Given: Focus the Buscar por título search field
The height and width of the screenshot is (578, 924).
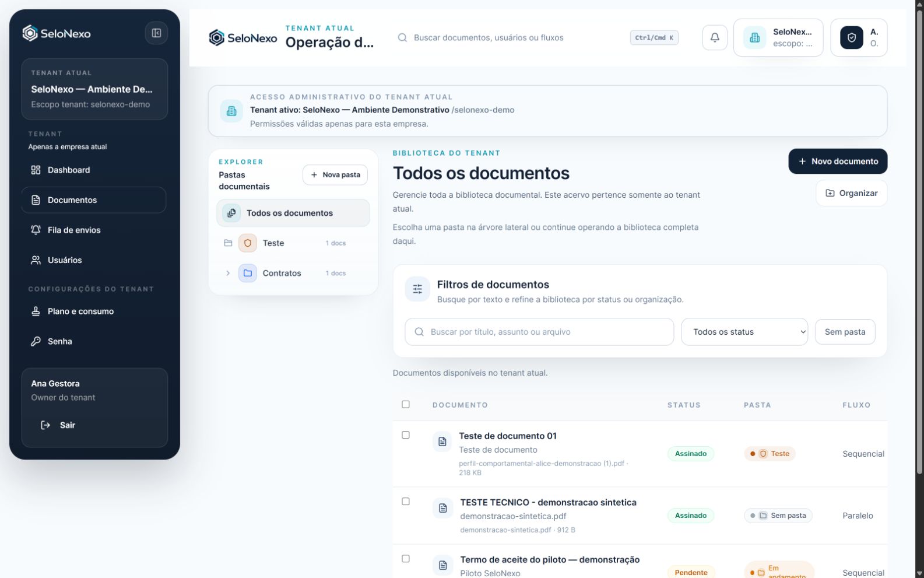Looking at the screenshot, I should (x=539, y=332).
